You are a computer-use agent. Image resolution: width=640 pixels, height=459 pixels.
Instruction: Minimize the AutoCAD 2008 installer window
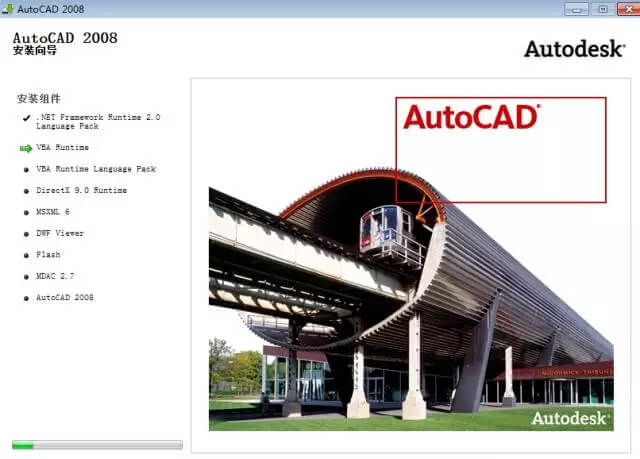[576, 9]
